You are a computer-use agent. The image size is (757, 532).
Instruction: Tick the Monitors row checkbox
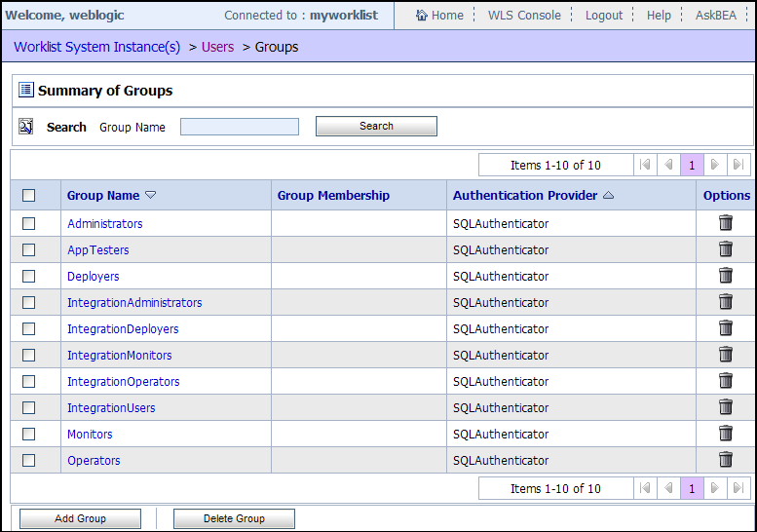pyautogui.click(x=29, y=434)
